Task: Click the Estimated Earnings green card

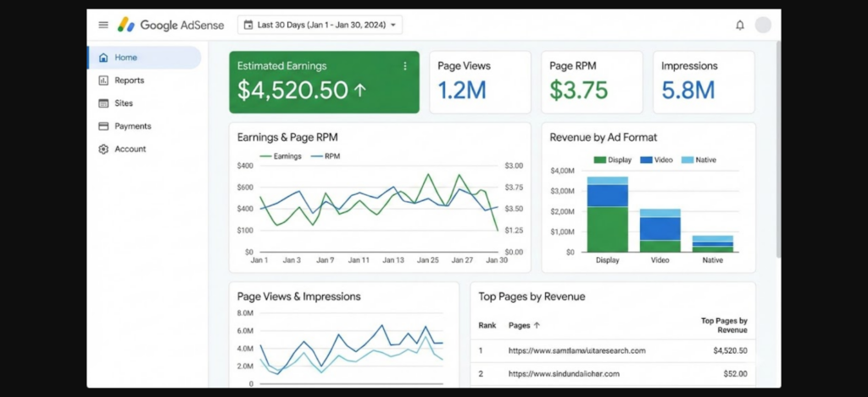Action: pyautogui.click(x=325, y=82)
